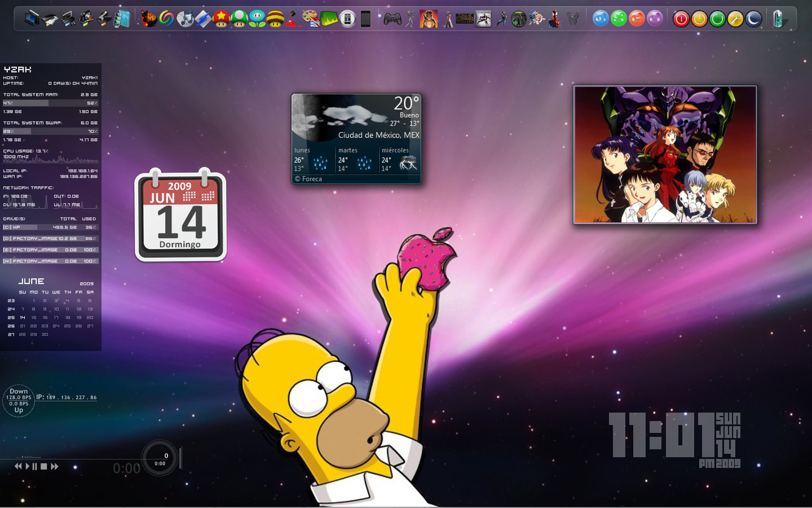Stop the media player widget
Screen dimensions: 812x508
pyautogui.click(x=44, y=466)
